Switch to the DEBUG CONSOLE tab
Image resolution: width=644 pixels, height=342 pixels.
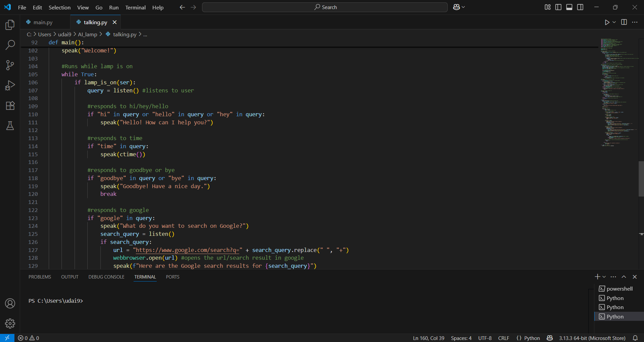(106, 277)
